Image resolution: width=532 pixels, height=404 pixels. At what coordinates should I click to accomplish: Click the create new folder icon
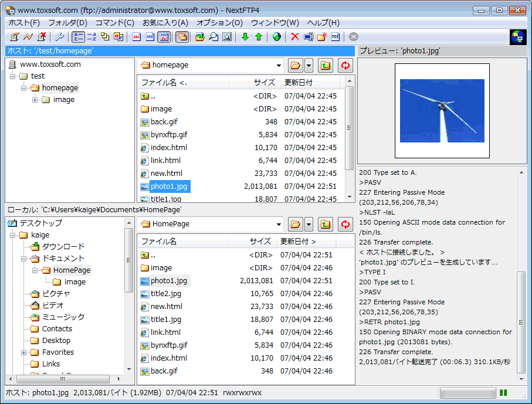coord(322,36)
